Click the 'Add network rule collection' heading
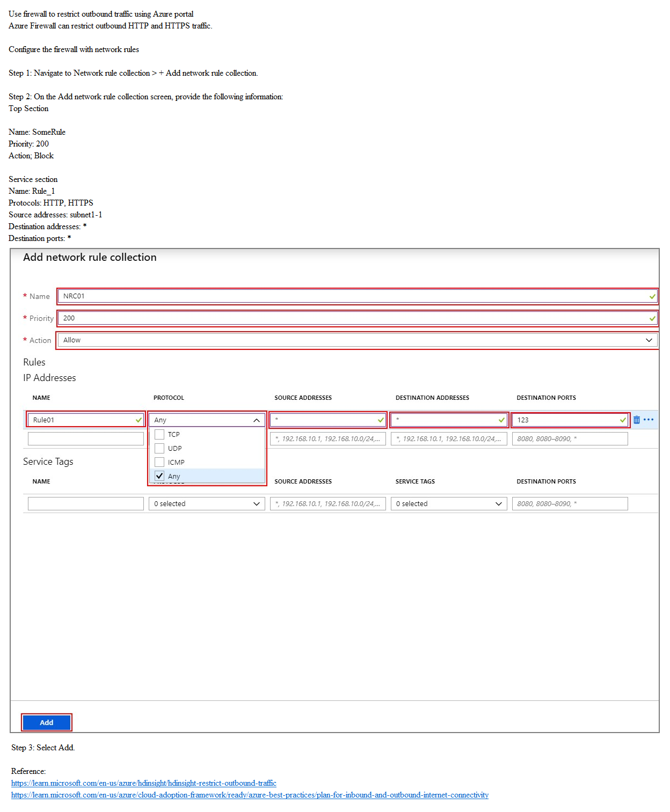 coord(90,257)
